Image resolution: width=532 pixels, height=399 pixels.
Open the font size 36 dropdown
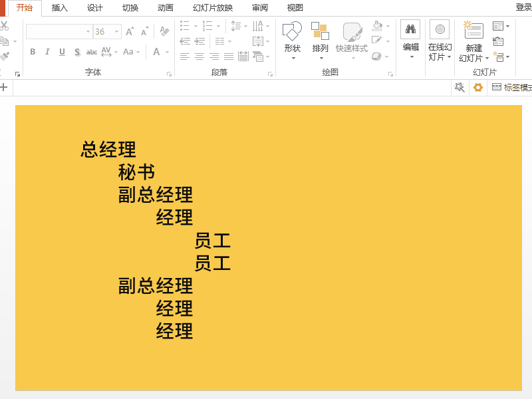click(x=117, y=32)
